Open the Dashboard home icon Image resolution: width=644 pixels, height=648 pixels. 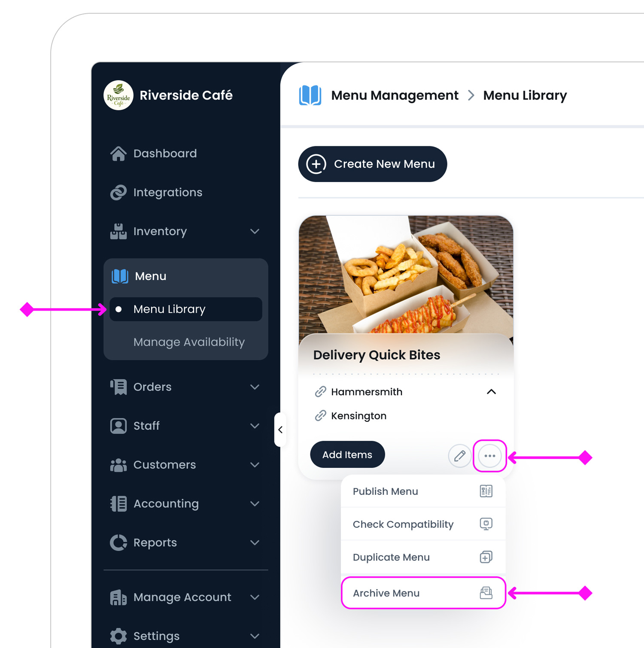[x=118, y=154]
